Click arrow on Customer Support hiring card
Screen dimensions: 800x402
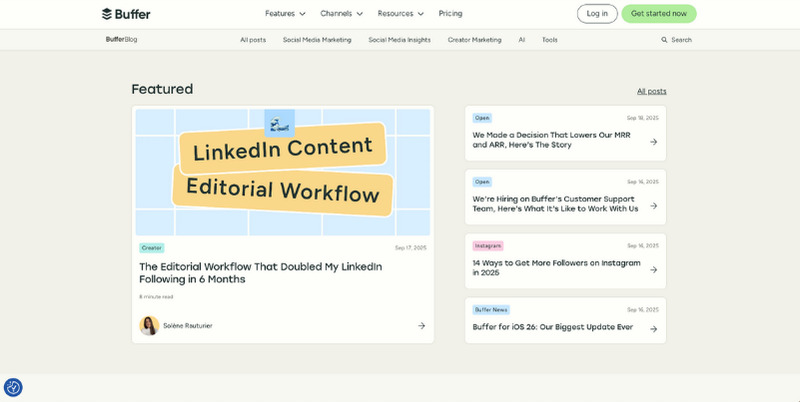(654, 206)
